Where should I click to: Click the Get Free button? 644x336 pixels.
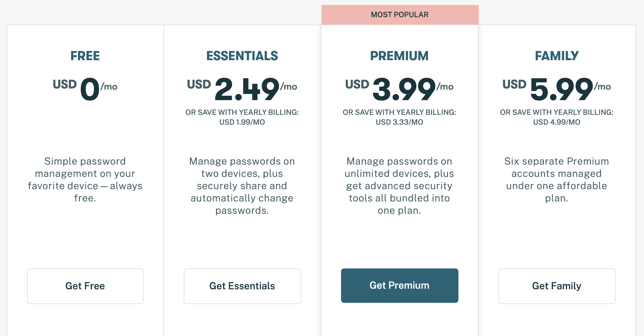[85, 286]
